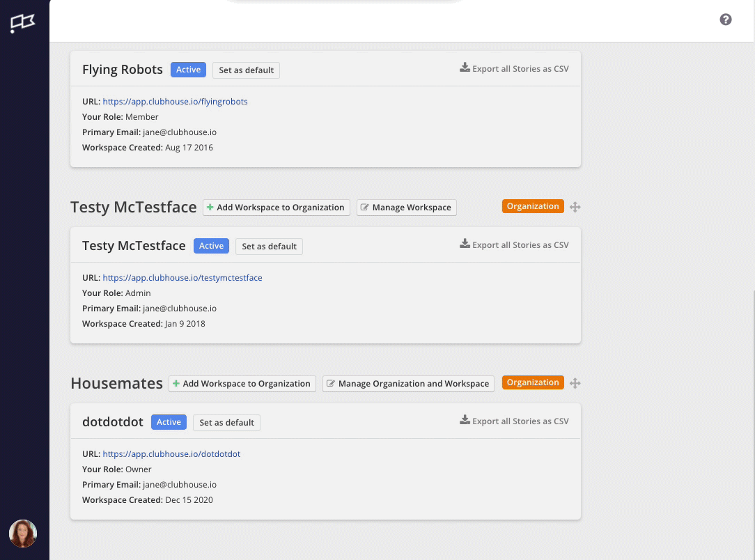Add Workspace to Testy McTestface organization
This screenshot has width=755, height=560.
click(277, 208)
